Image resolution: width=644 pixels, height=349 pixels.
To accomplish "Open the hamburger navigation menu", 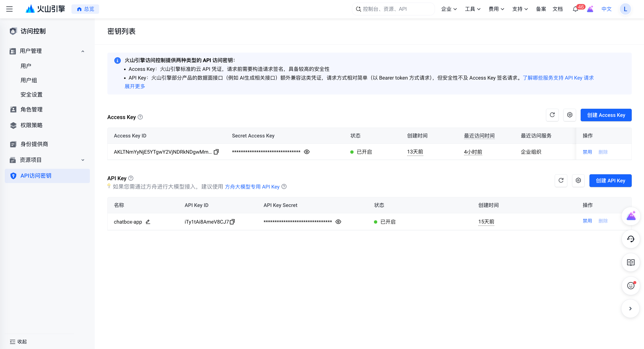I will tap(9, 9).
